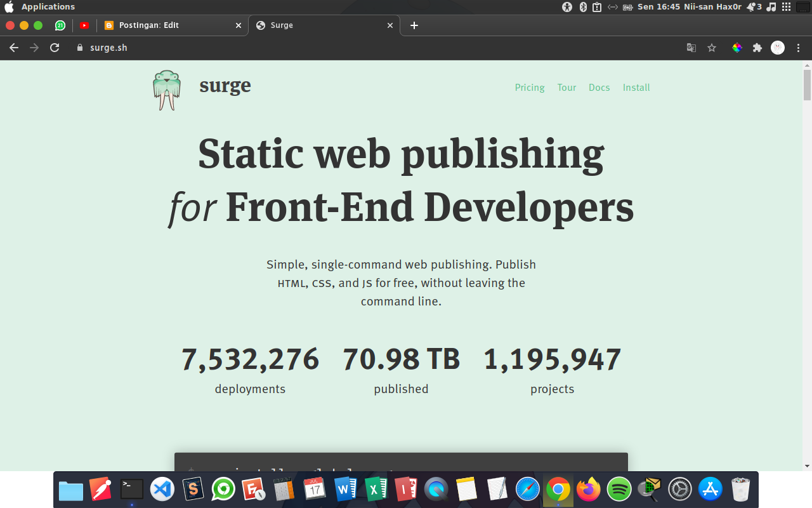Image resolution: width=812 pixels, height=508 pixels.
Task: Open the clipboard manager icon
Action: point(597,7)
